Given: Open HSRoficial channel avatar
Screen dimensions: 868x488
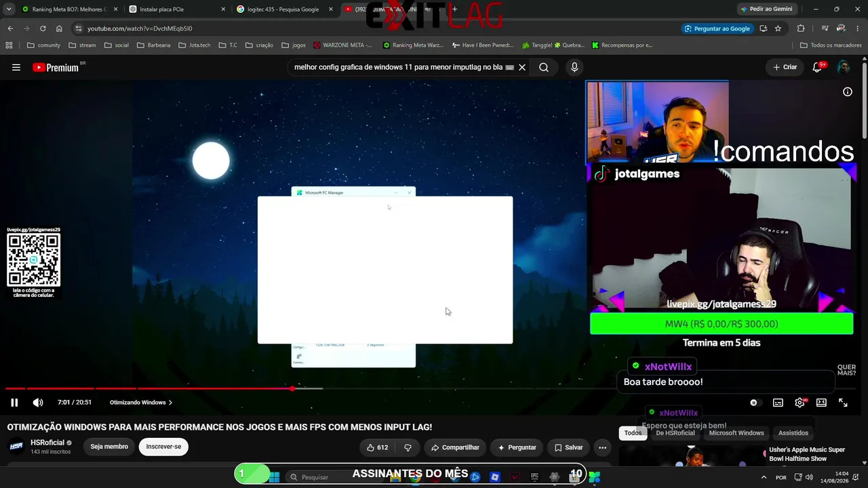Looking at the screenshot, I should pos(16,447).
